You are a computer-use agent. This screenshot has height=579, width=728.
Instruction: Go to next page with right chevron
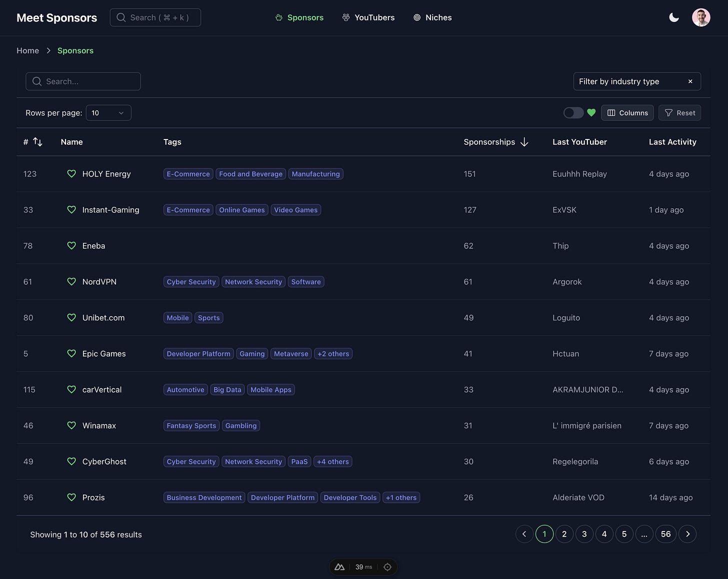[687, 534]
